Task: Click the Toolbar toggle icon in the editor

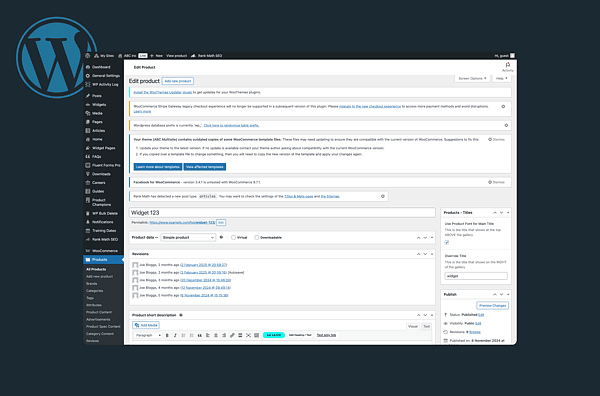Action: click(x=256, y=335)
